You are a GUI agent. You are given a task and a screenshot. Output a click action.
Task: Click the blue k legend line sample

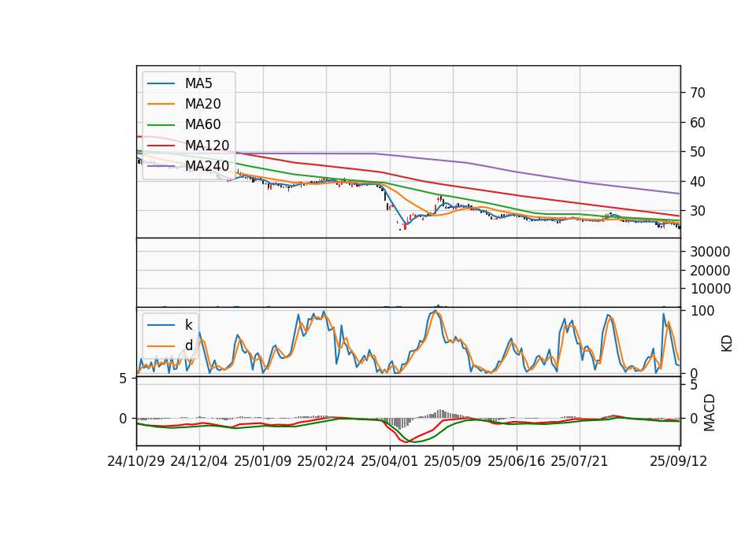161,325
